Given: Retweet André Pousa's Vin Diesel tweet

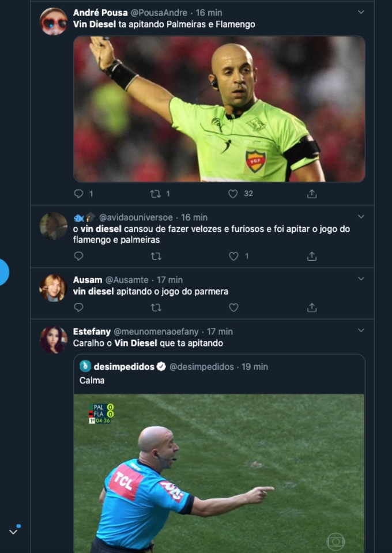Looking at the screenshot, I should coord(156,194).
